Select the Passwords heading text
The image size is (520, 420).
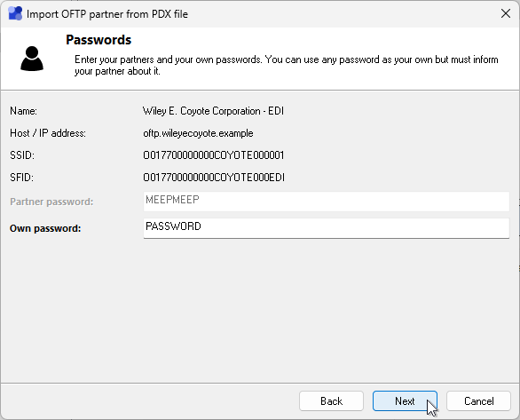point(98,40)
